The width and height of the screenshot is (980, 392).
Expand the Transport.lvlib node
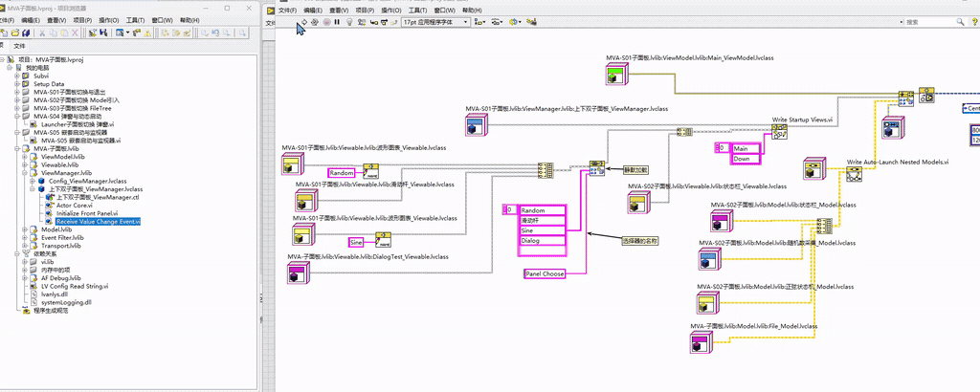(25, 246)
